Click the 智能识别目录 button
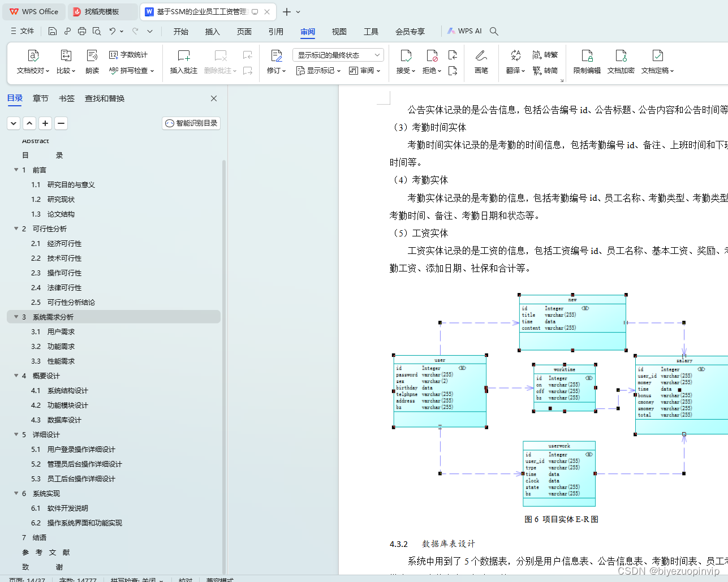This screenshot has width=728, height=582. 191,123
